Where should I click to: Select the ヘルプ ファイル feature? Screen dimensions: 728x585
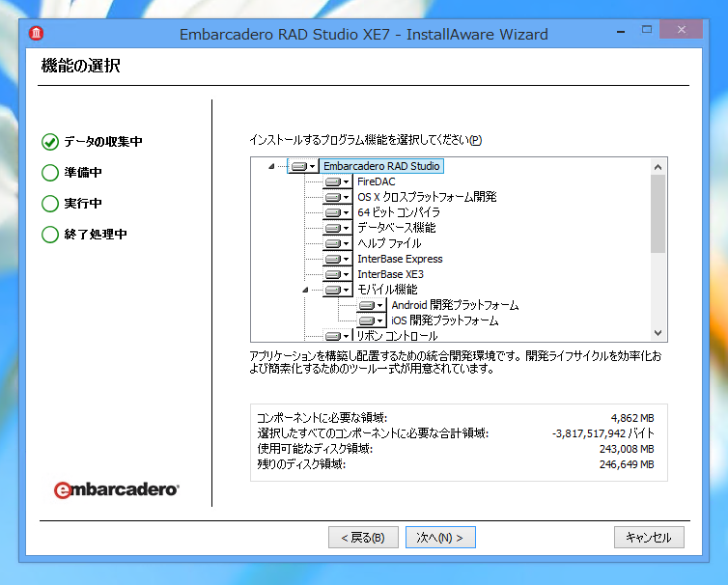(x=389, y=243)
